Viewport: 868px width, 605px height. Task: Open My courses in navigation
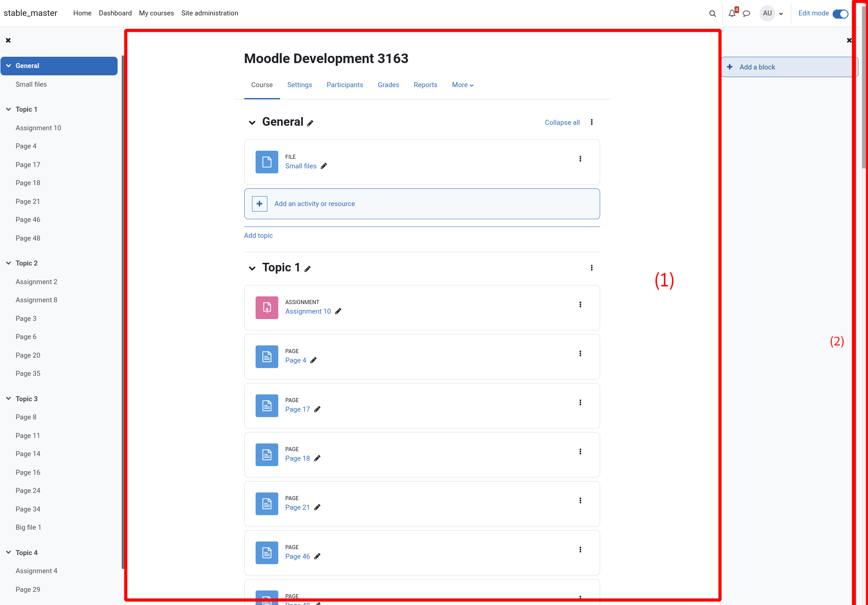(x=157, y=13)
